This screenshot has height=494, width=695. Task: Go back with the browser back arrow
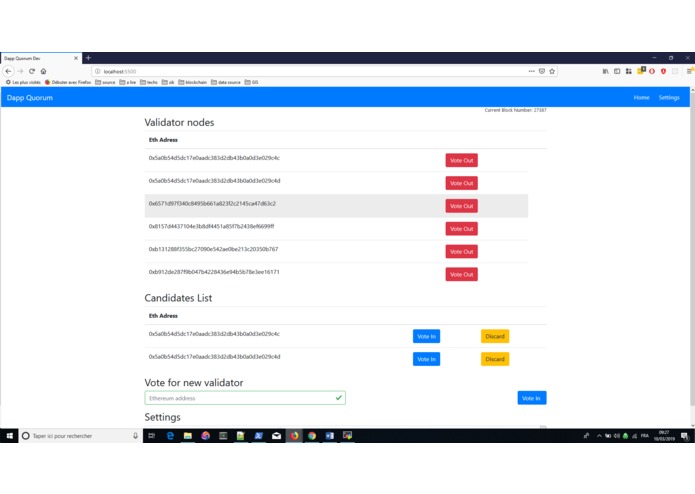point(8,71)
